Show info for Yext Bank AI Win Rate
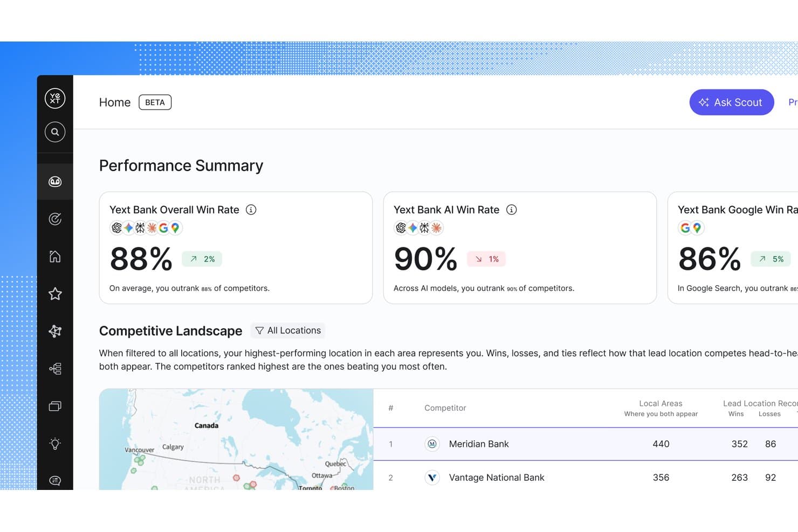The image size is (798, 532). 512,210
